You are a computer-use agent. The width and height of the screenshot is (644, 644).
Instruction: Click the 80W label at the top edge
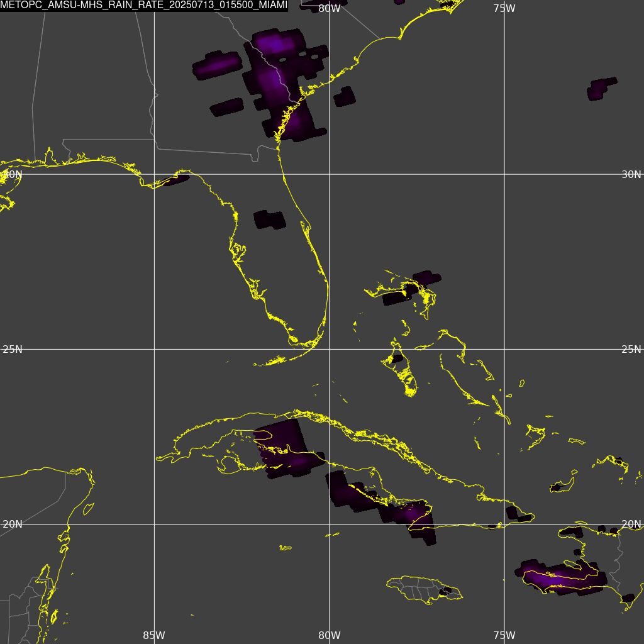click(x=330, y=9)
